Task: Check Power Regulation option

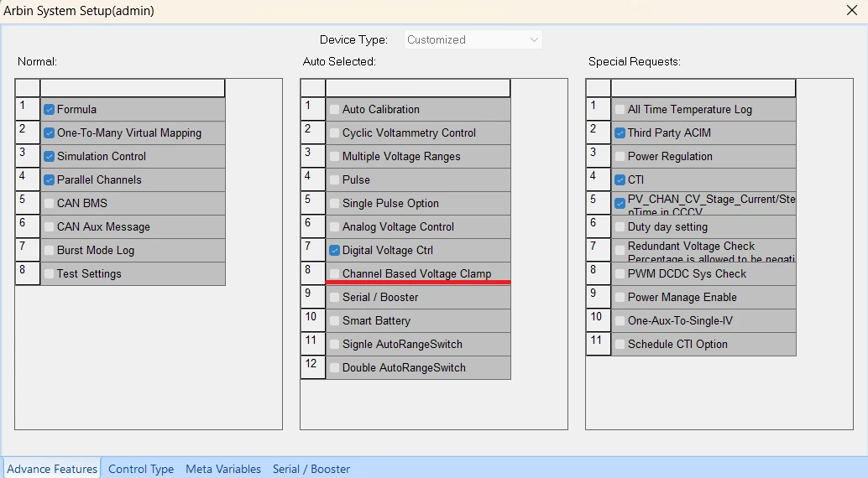Action: [x=620, y=157]
